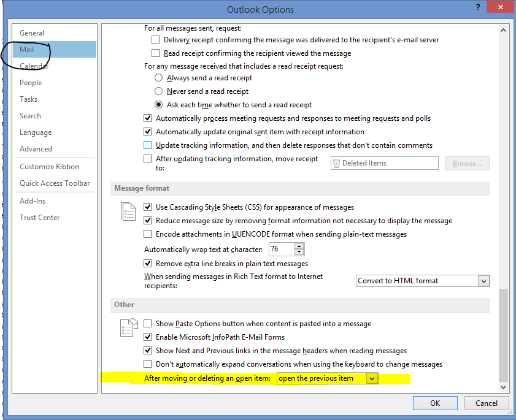Uncheck Automatically process meeting requests
516x420 pixels.
(148, 118)
